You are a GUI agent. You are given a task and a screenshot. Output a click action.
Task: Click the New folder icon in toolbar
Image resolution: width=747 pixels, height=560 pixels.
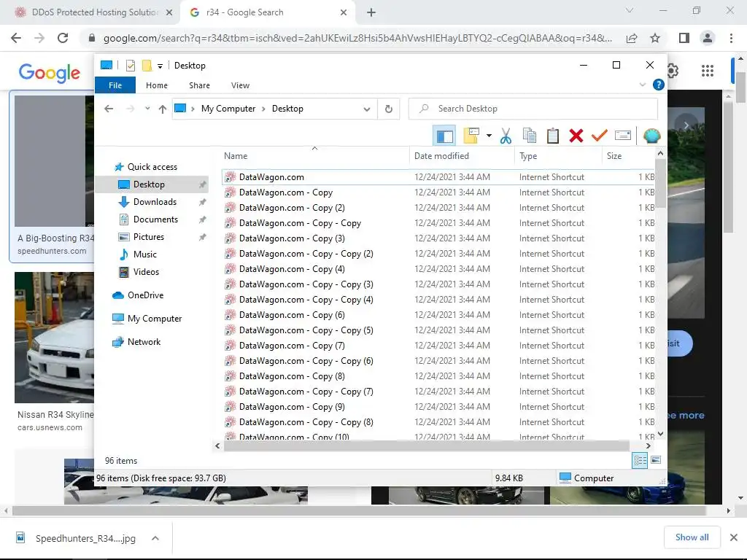tap(471, 136)
